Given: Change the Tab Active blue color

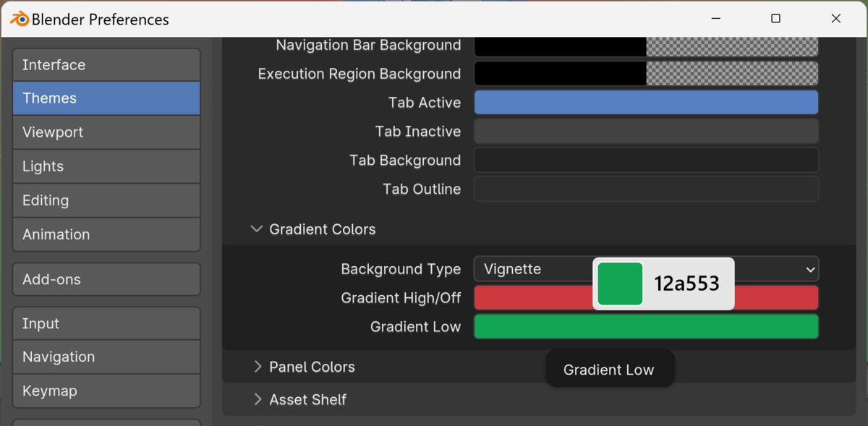Looking at the screenshot, I should tap(646, 103).
